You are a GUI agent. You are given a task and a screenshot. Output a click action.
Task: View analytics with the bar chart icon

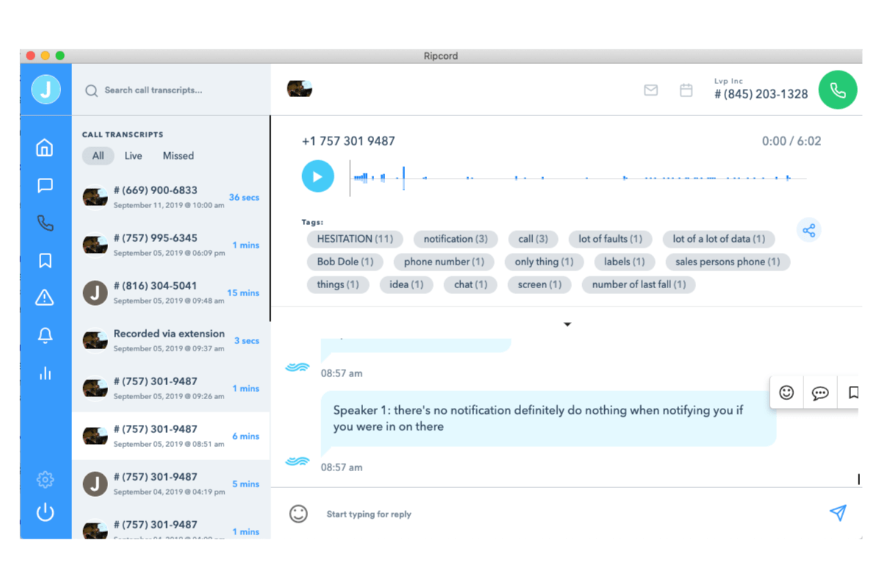click(45, 373)
